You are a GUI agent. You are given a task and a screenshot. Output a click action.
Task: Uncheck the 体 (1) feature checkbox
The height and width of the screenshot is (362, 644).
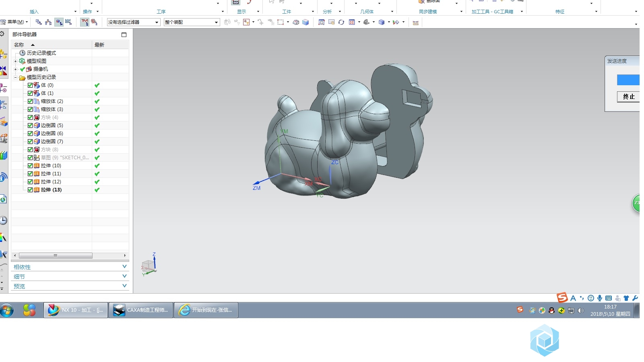30,93
